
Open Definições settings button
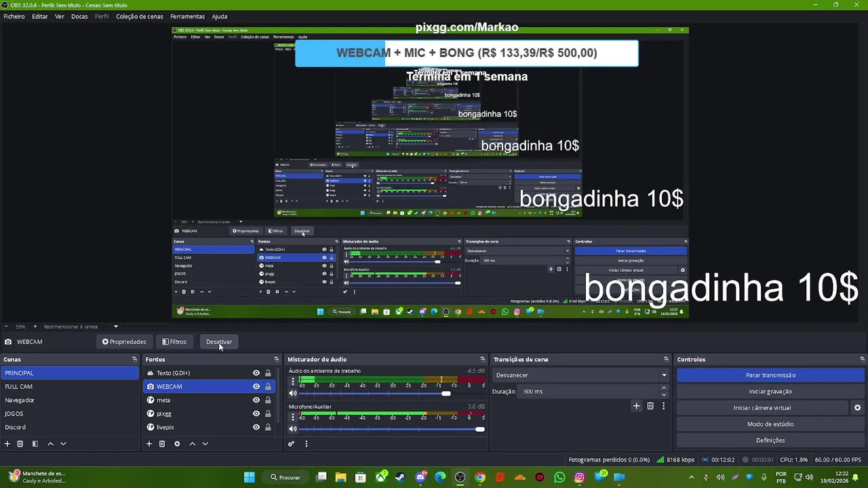pyautogui.click(x=770, y=440)
